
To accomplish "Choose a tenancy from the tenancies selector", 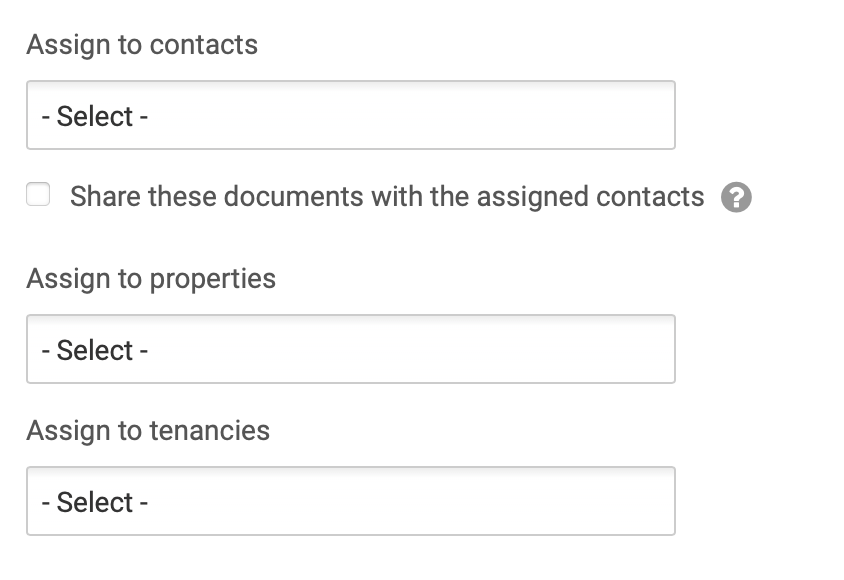I will pyautogui.click(x=351, y=501).
